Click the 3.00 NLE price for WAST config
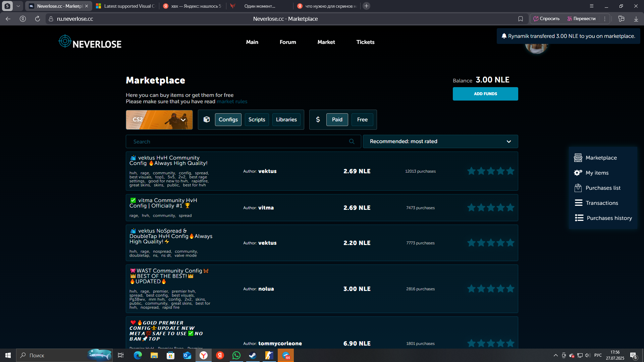This screenshot has height=362, width=644. point(357,289)
